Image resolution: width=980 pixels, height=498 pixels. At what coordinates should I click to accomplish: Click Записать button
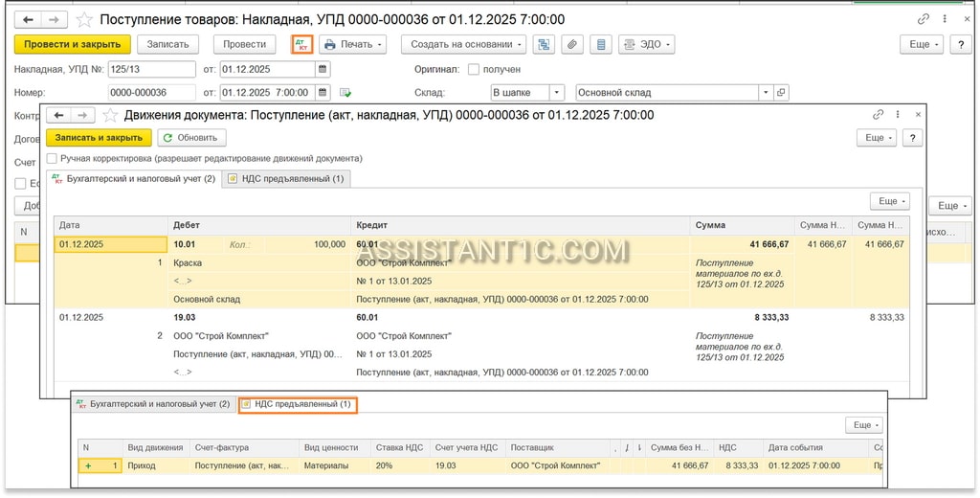coord(167,44)
